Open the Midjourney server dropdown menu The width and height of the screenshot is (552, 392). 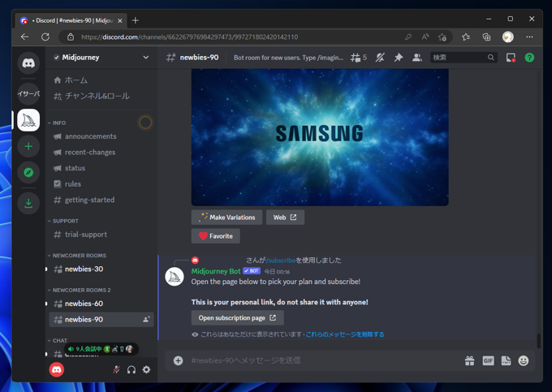[146, 58]
